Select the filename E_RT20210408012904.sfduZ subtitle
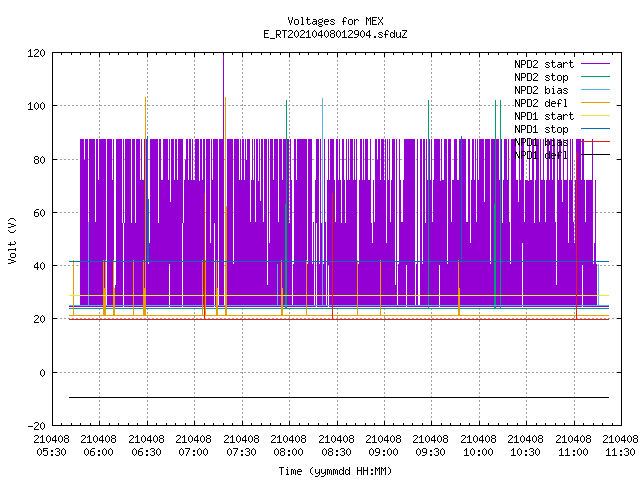This screenshot has height=480, width=640. point(335,34)
